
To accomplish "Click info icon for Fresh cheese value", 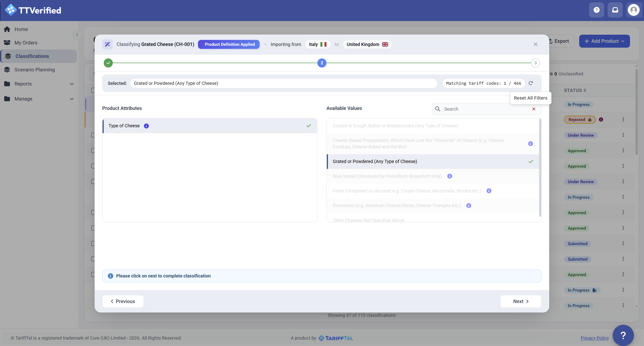I will click(489, 191).
